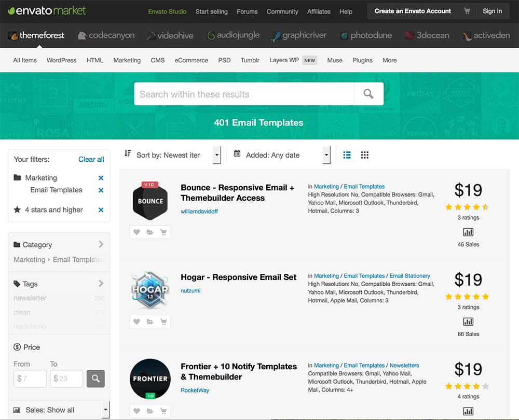This screenshot has height=420, width=519.
Task: Open the Added Any date dropdown
Action: click(282, 155)
